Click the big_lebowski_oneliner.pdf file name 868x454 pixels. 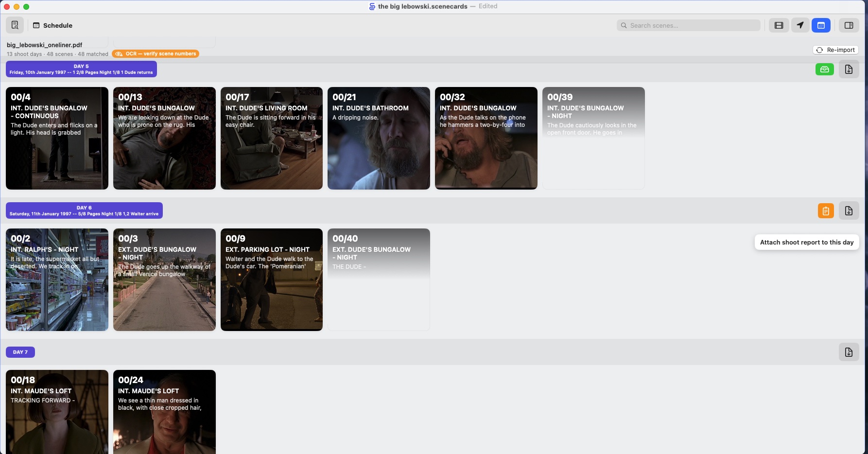[44, 45]
